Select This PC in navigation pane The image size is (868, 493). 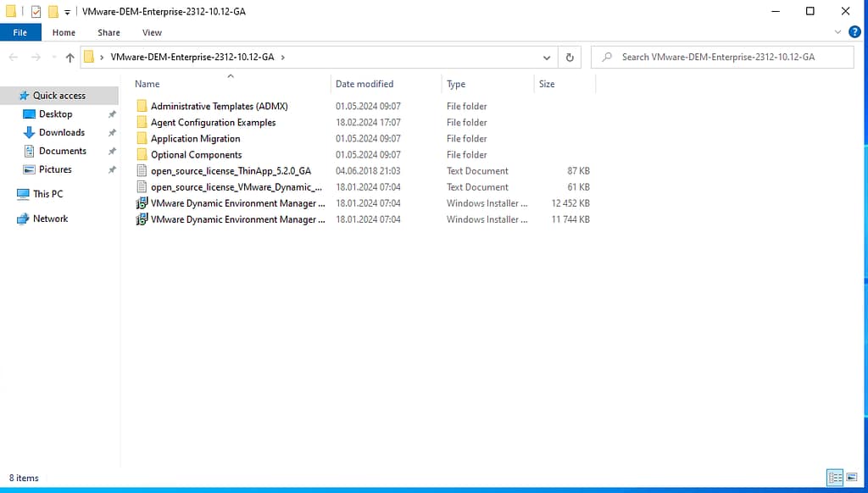[x=47, y=194]
